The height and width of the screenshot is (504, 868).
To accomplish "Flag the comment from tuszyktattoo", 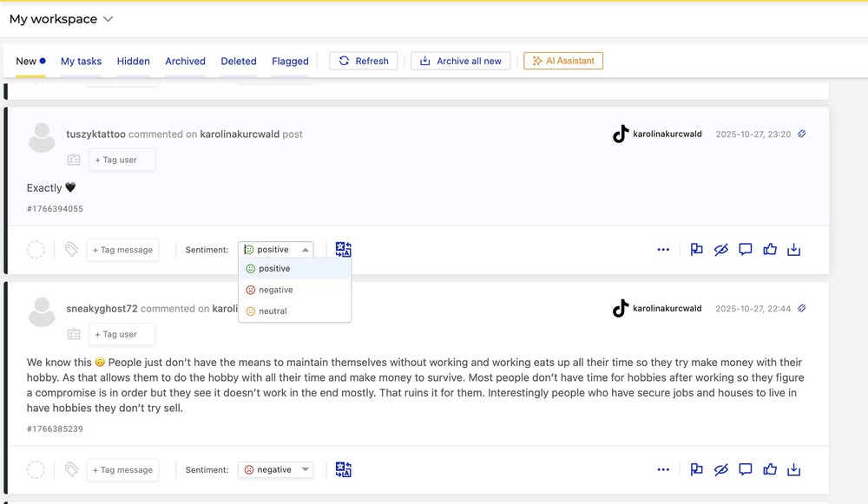I will 696,249.
